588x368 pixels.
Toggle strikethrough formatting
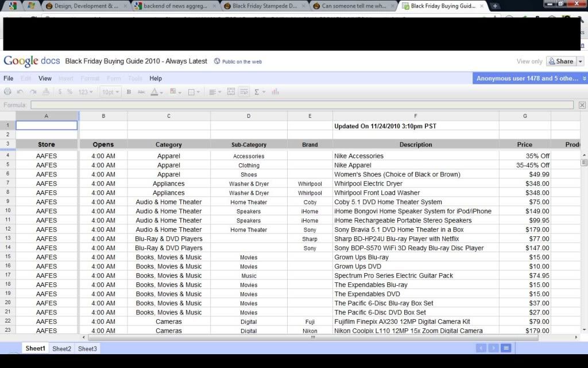coord(141,91)
